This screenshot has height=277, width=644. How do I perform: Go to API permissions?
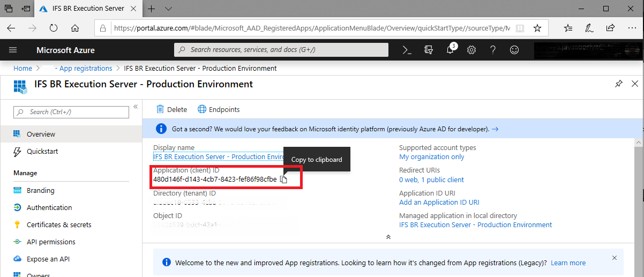coord(51,242)
